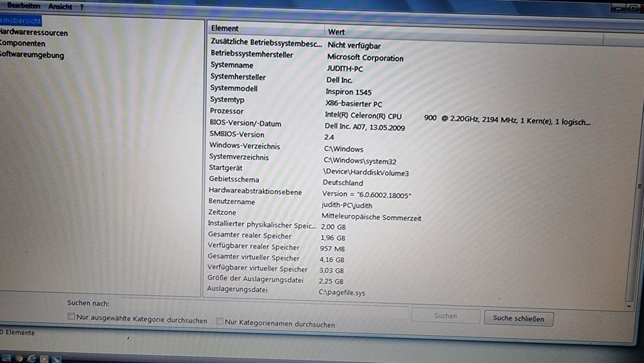
Task: Open the ? help menu
Action: tap(82, 7)
